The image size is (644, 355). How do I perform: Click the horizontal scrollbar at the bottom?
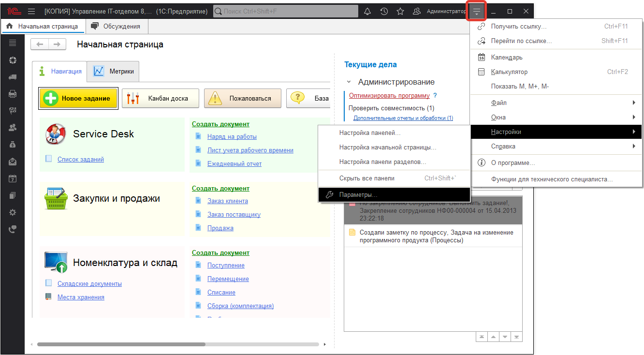click(121, 344)
